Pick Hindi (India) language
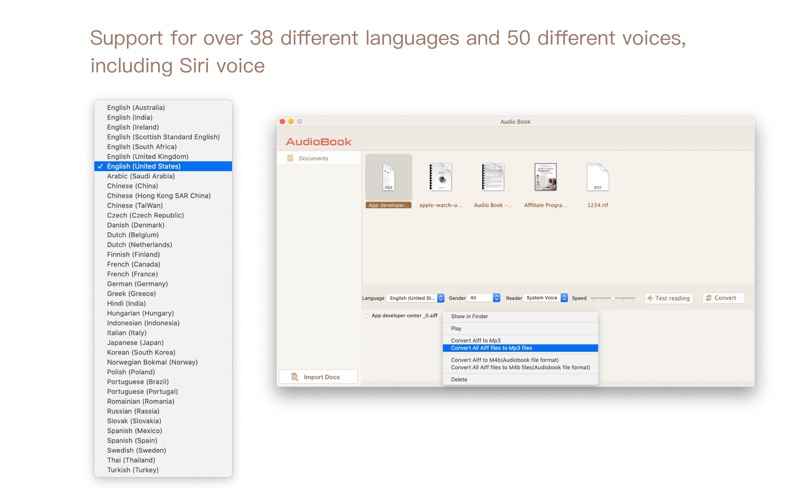Image resolution: width=800 pixels, height=500 pixels. pyautogui.click(x=163, y=304)
